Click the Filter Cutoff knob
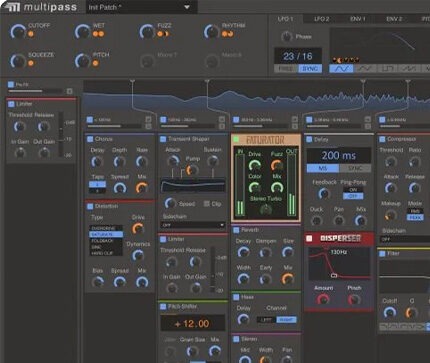 [x=389, y=313]
